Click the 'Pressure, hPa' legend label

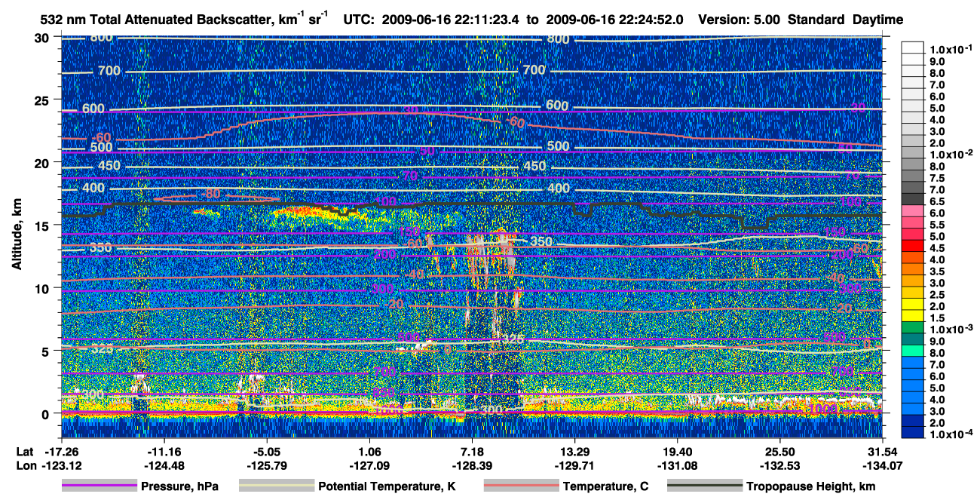180,487
